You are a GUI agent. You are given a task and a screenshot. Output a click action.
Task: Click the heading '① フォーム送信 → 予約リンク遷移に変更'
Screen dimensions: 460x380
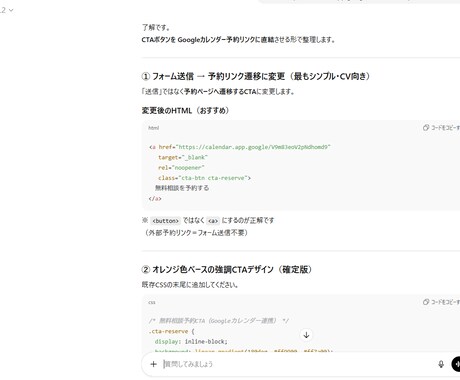(256, 76)
